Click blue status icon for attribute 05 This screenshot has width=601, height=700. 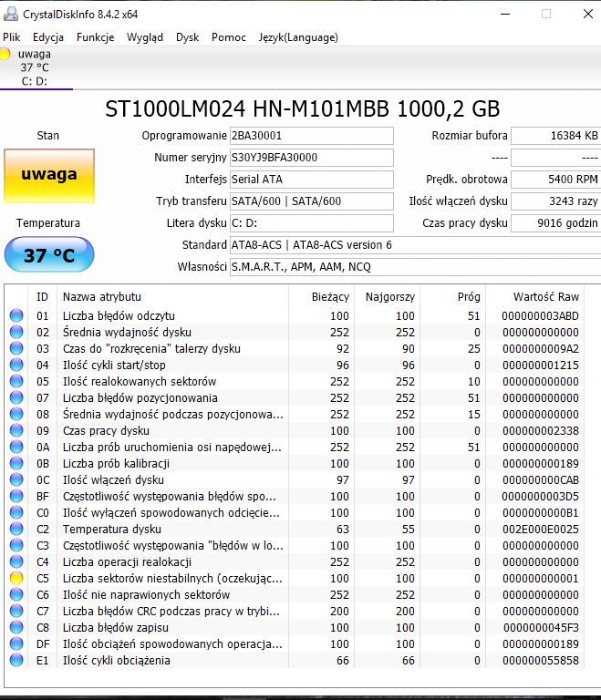pos(16,381)
